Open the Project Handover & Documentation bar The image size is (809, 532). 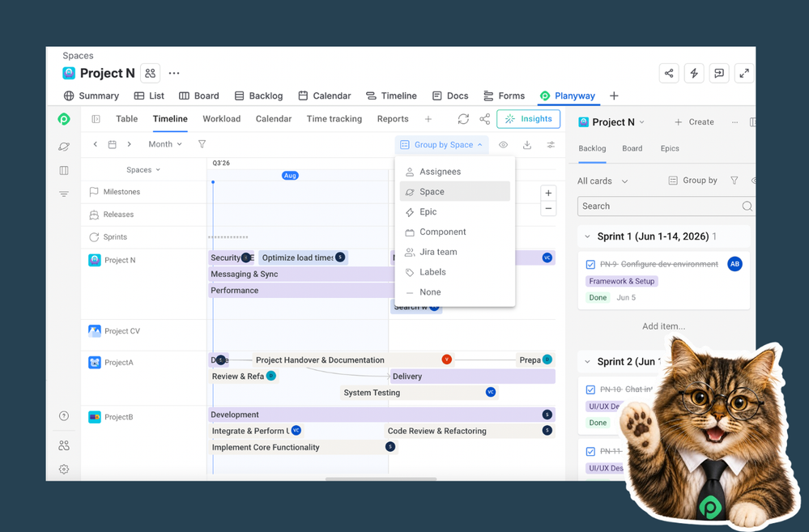(354, 360)
